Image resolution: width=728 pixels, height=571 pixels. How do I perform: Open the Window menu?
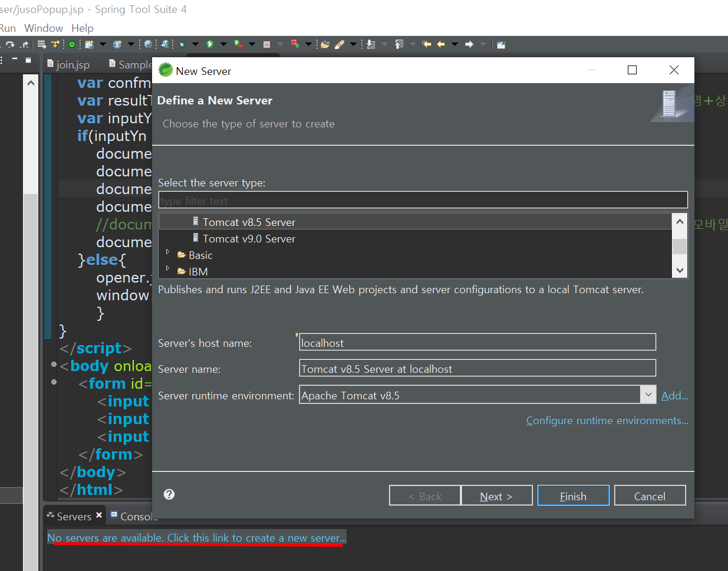[44, 28]
